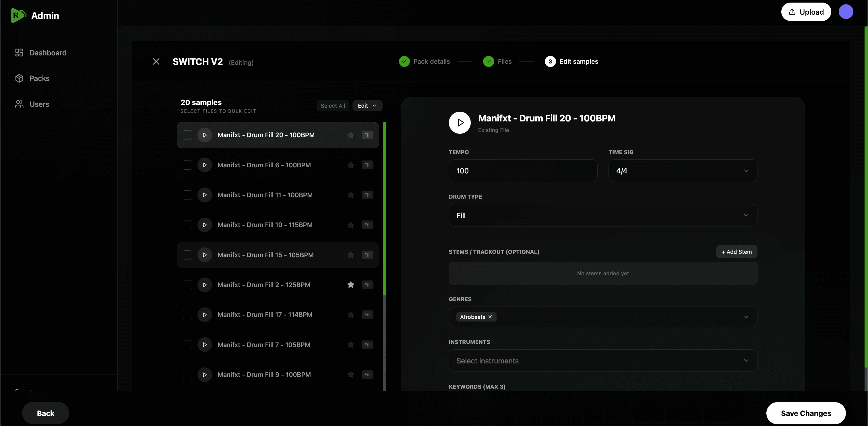Play Drum Fill 2 - 125BPM sample
Image resolution: width=868 pixels, height=426 pixels.
[205, 285]
